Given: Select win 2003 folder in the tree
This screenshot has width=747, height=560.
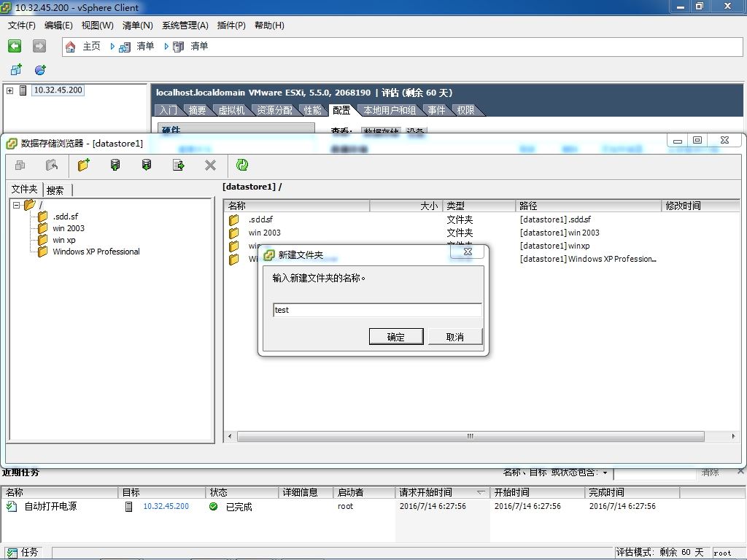Looking at the screenshot, I should [69, 228].
